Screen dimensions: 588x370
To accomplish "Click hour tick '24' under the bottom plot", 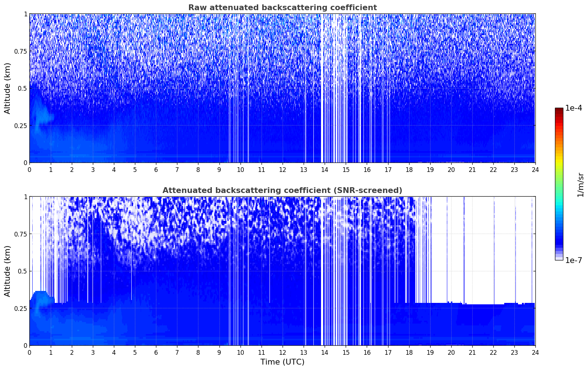I will 535,352.
